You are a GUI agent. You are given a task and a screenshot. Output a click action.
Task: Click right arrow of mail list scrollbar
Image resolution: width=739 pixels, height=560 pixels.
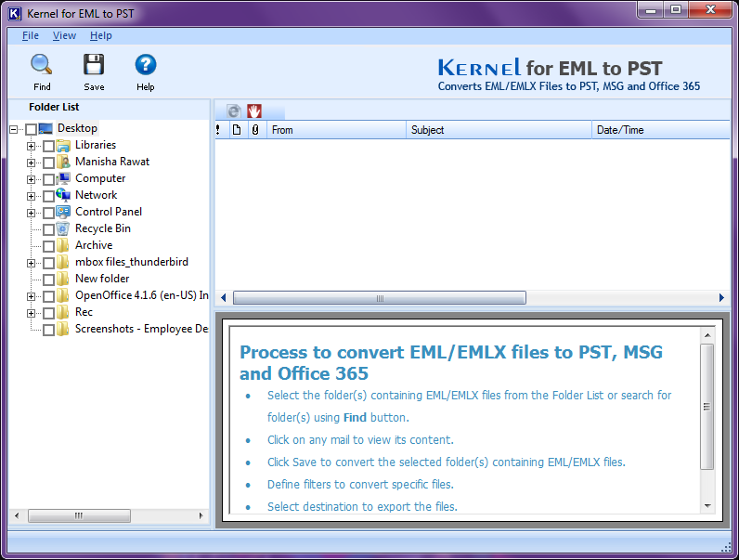pyautogui.click(x=721, y=298)
